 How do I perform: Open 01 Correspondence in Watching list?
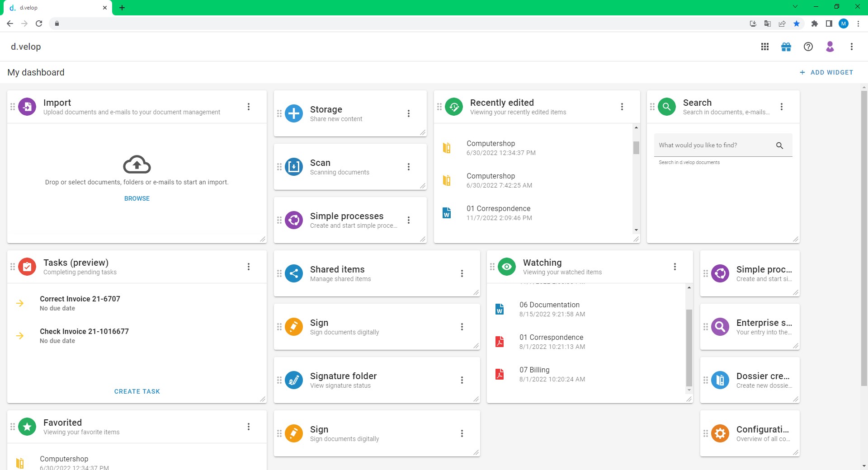point(586,342)
